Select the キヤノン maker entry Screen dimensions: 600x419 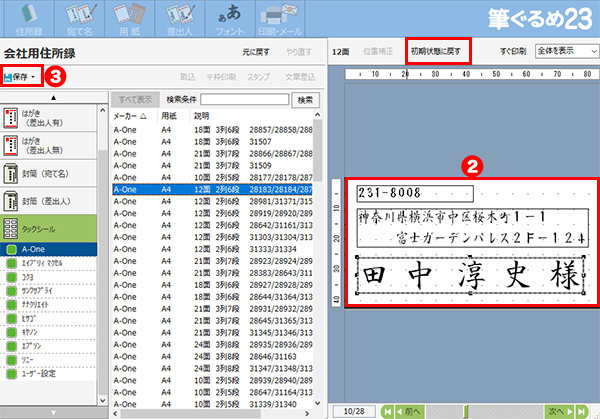48,332
